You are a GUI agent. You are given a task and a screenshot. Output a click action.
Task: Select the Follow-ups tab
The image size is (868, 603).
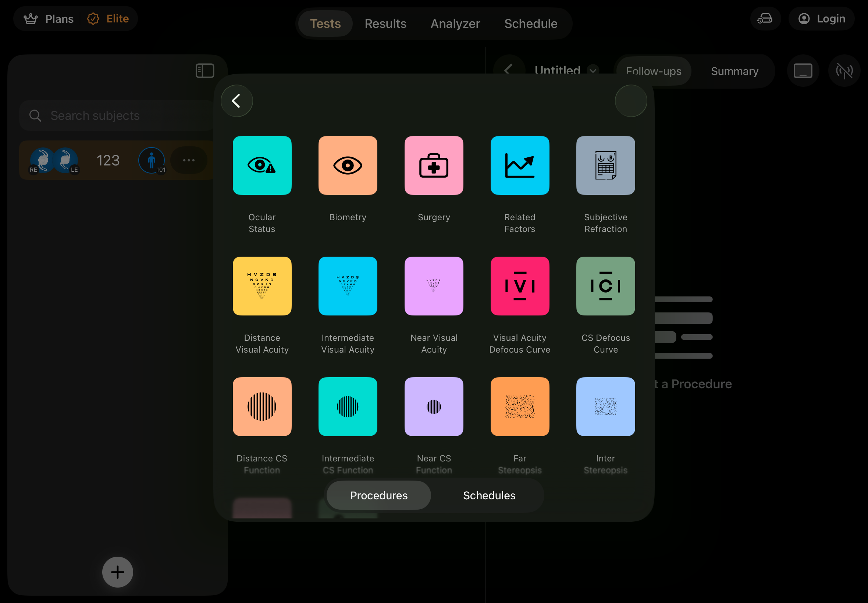click(653, 71)
